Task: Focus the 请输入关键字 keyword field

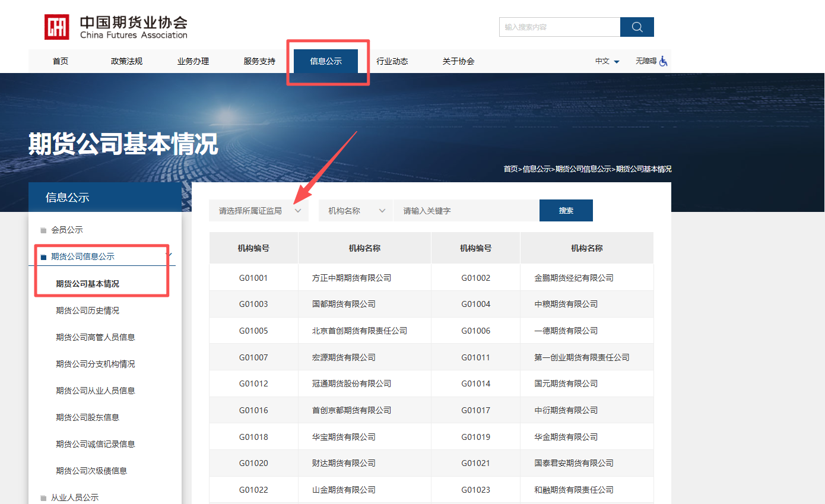Action: point(467,211)
